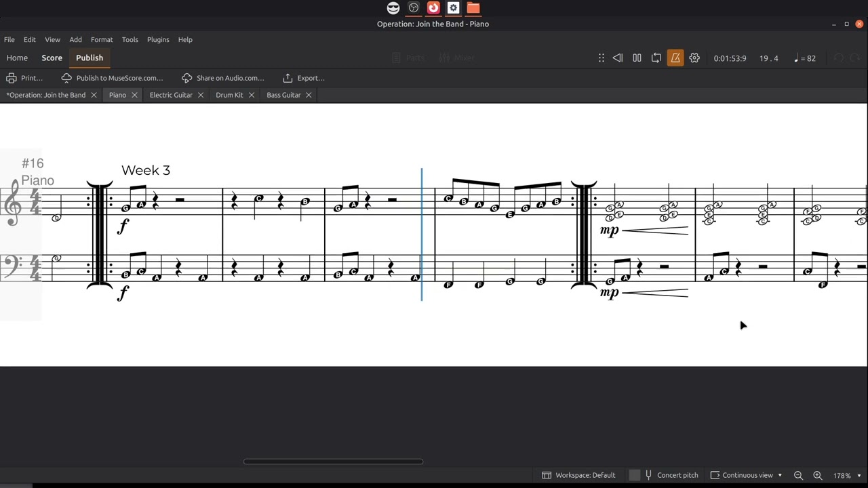Open OBS Studio from the taskbar

click(414, 8)
